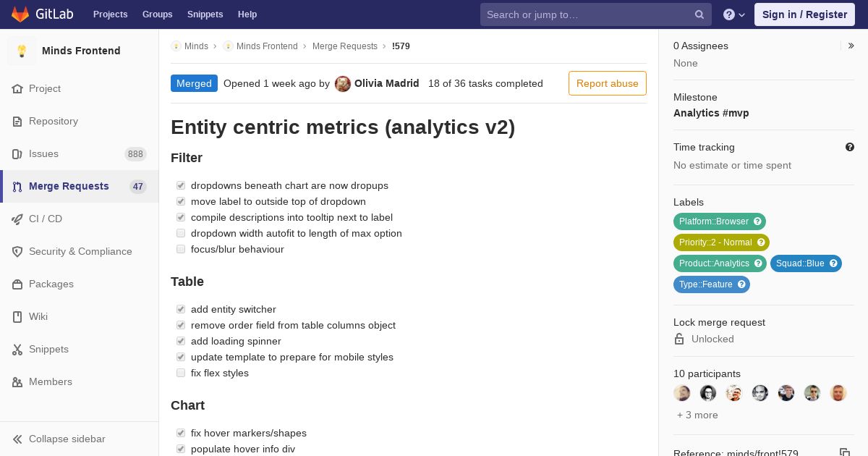Click the GitLab fox logo
This screenshot has width=868, height=456.
tap(20, 14)
